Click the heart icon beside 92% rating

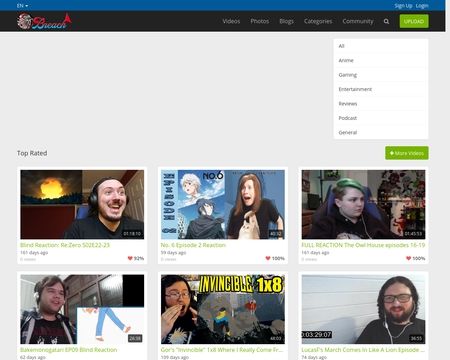click(x=130, y=258)
